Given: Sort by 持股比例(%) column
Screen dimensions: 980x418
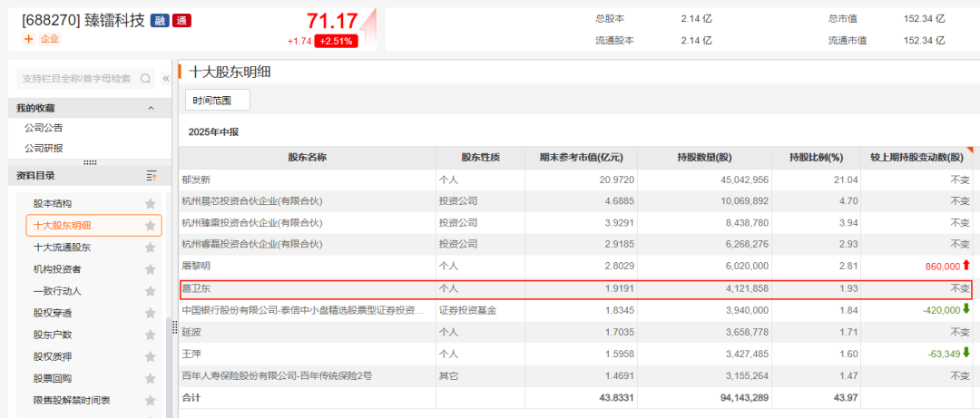Looking at the screenshot, I should click(817, 158).
